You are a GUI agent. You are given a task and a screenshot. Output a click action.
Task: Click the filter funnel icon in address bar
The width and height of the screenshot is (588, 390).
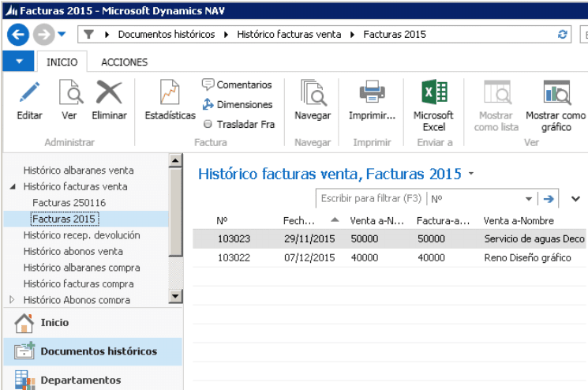(x=88, y=35)
